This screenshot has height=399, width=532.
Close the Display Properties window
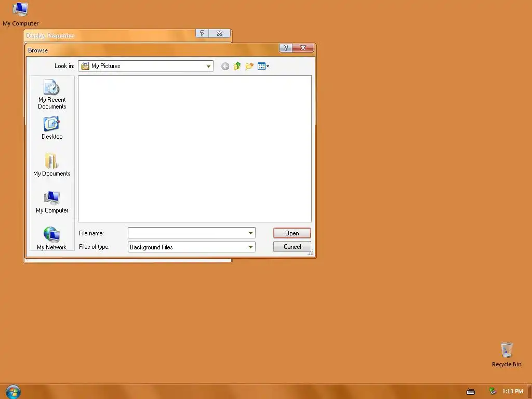(220, 33)
